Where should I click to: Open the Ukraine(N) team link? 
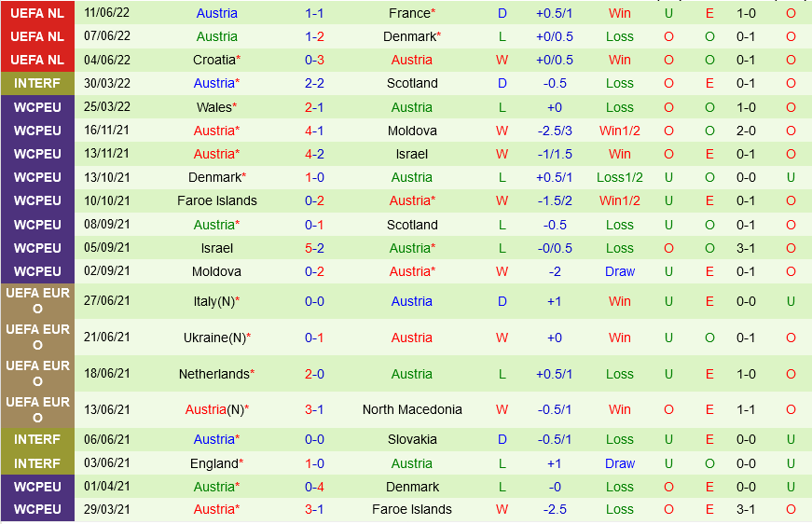coord(213,338)
